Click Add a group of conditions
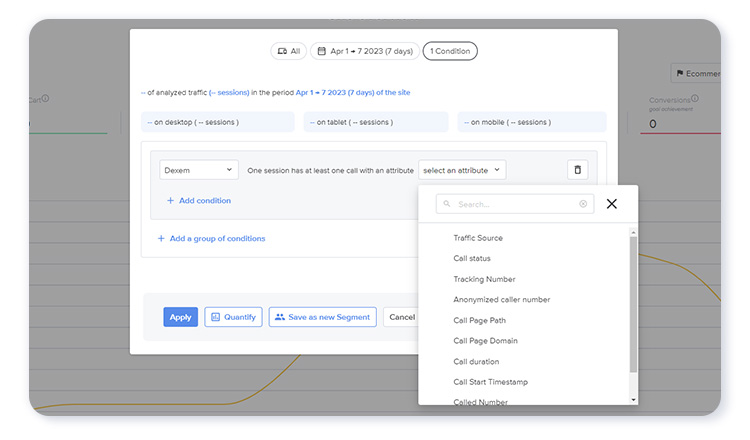Screen dimensions: 750x440 [211, 239]
